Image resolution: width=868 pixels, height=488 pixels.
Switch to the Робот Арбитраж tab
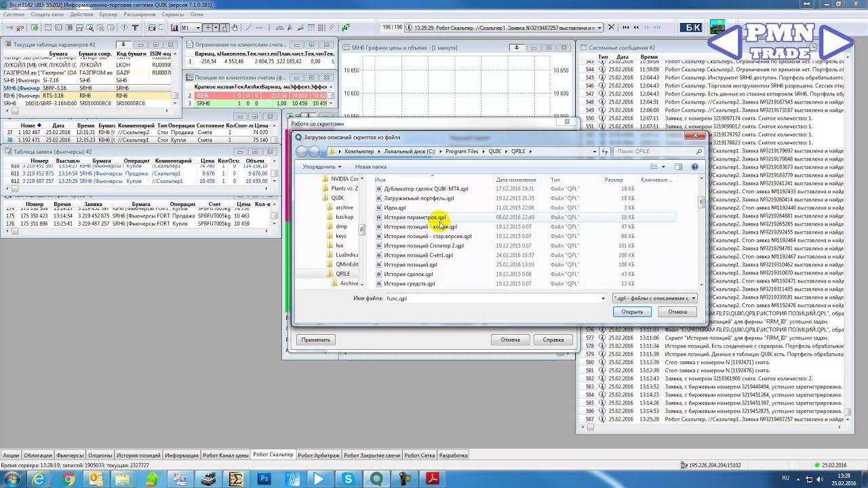[318, 455]
